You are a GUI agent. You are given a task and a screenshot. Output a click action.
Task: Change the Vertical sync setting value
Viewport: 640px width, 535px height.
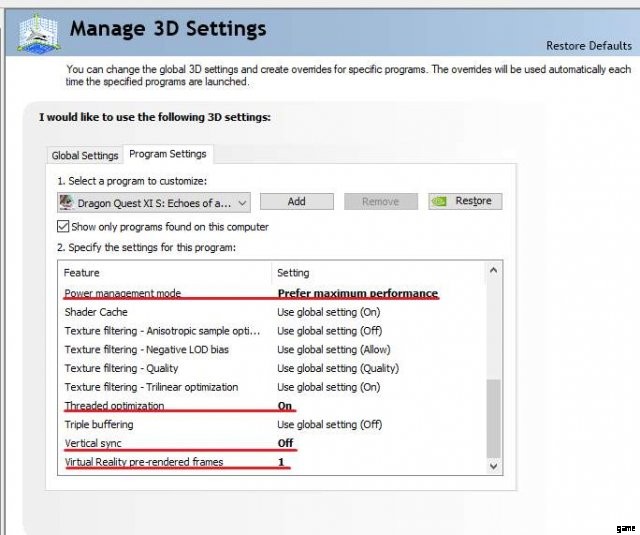pyautogui.click(x=285, y=443)
